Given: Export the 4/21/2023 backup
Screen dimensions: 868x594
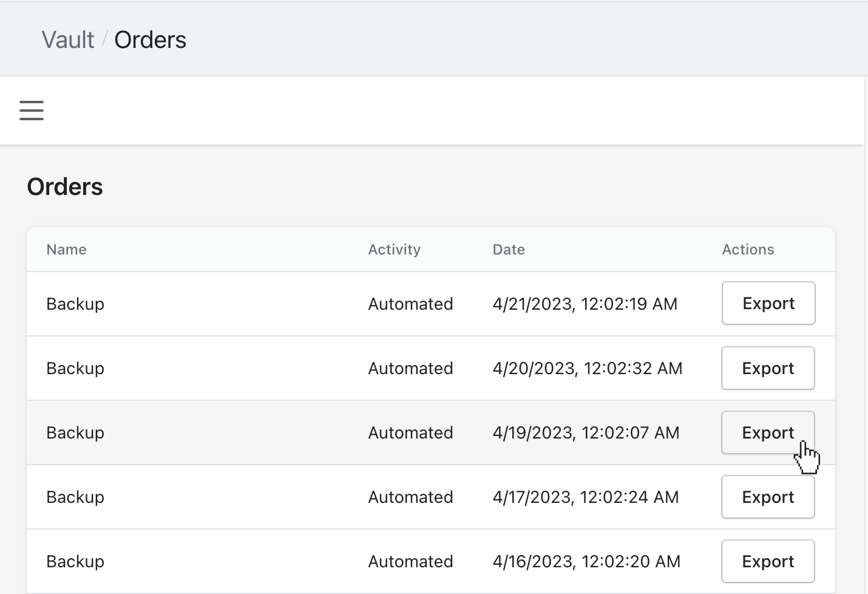Looking at the screenshot, I should (768, 304).
